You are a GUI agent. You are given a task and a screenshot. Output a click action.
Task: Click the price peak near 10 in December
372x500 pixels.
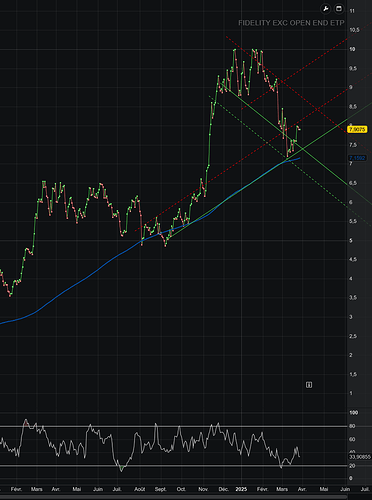(235, 50)
